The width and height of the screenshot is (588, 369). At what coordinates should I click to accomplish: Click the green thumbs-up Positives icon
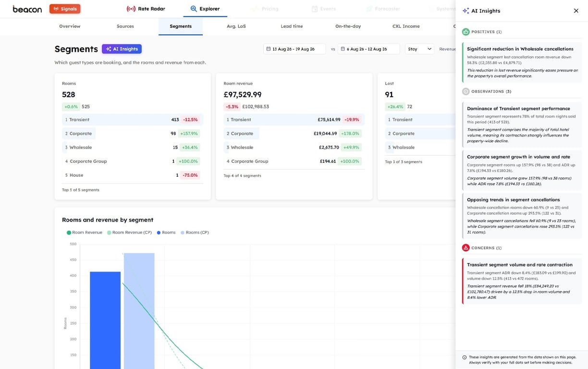point(465,32)
